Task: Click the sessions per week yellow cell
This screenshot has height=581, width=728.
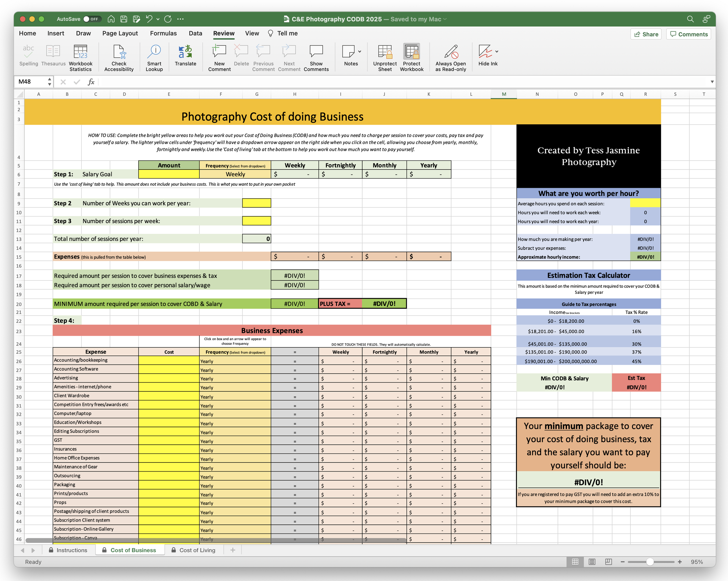Action: 257,221
